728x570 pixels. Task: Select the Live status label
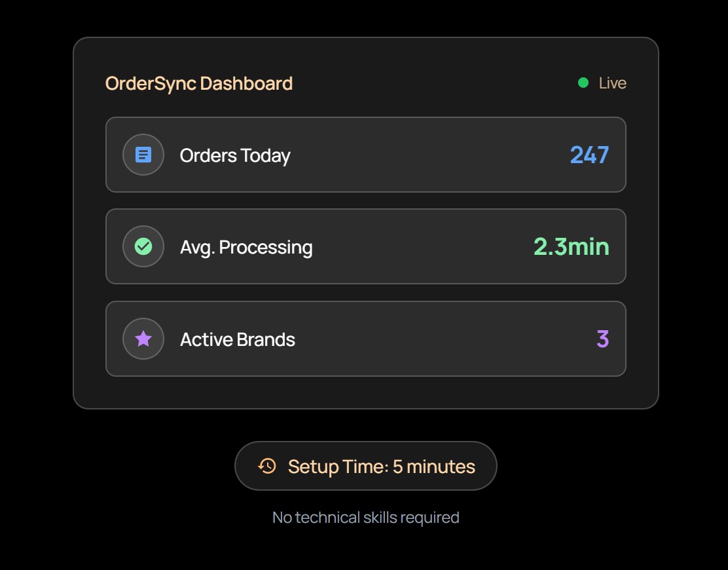click(612, 83)
